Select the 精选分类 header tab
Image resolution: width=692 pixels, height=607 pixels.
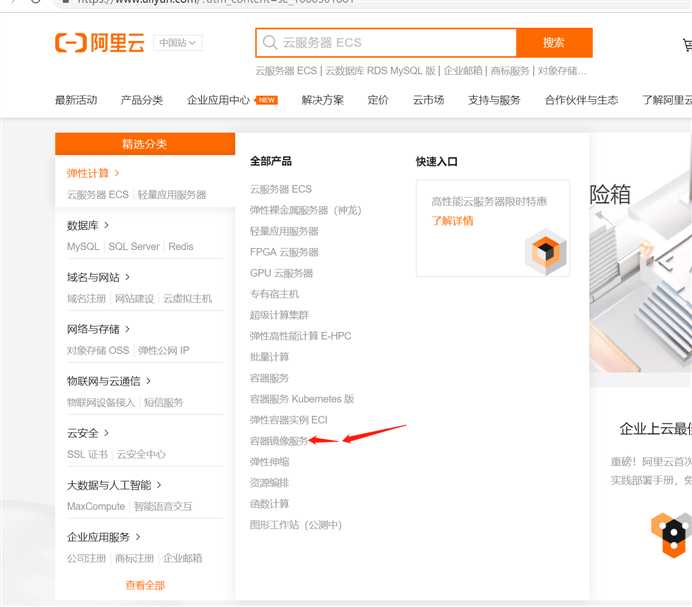click(145, 144)
